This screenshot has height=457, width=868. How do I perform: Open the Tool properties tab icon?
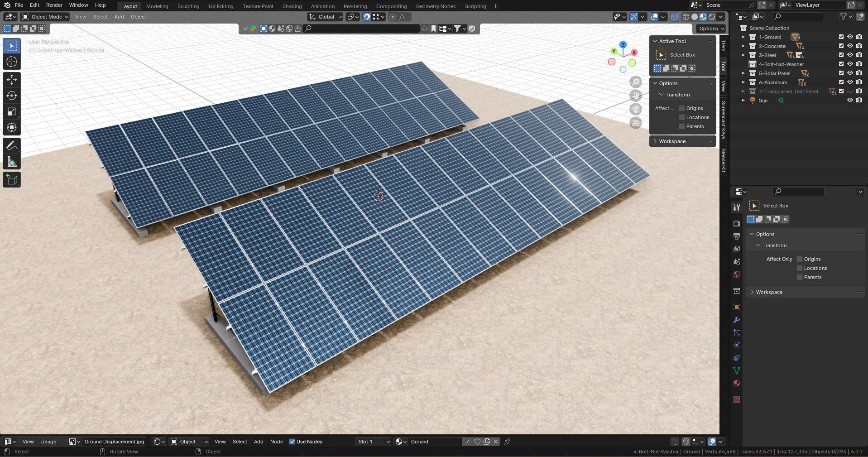[737, 207]
